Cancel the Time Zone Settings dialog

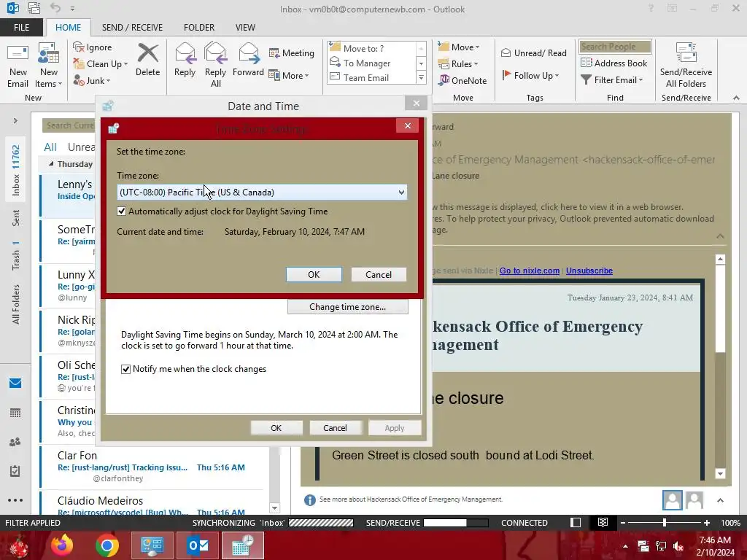(379, 274)
